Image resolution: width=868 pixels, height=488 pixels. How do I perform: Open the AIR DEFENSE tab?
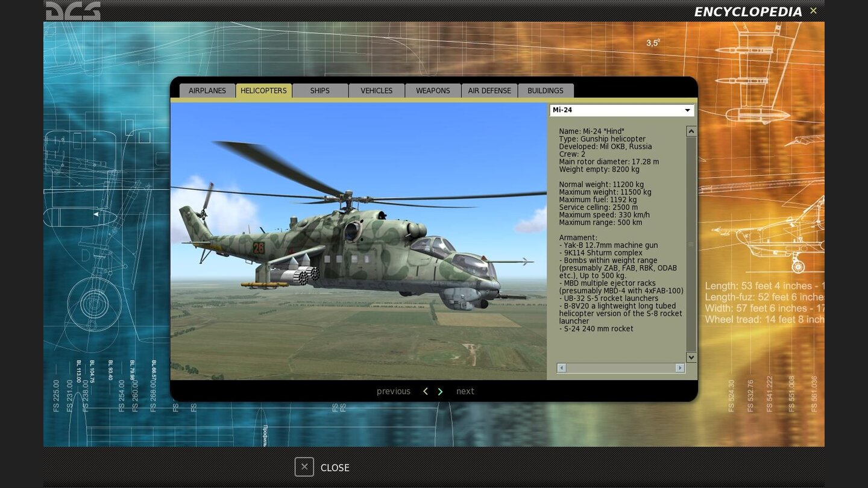489,90
